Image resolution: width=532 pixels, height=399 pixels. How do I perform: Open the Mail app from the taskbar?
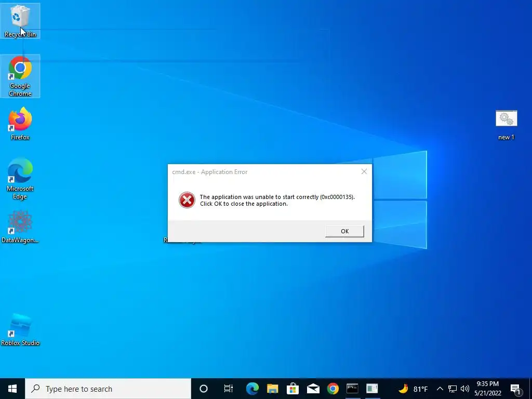pyautogui.click(x=313, y=389)
